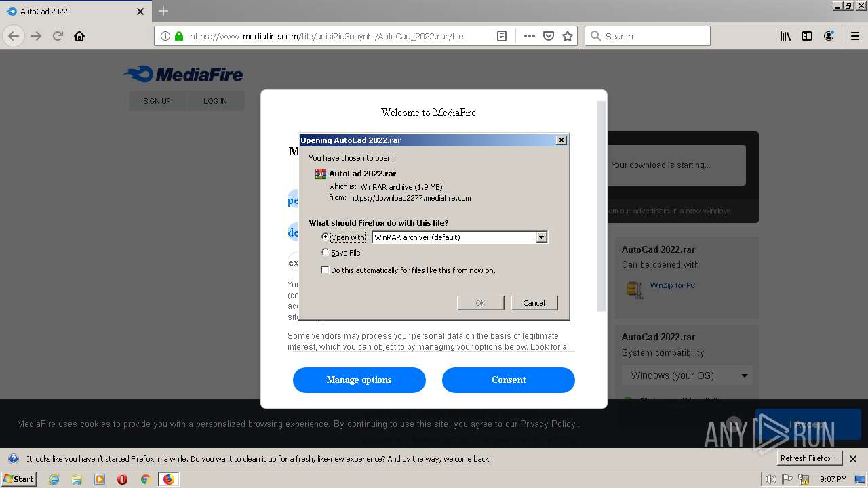The width and height of the screenshot is (868, 488).
Task: Expand the WinRAR archiver application dropdown
Action: 541,237
